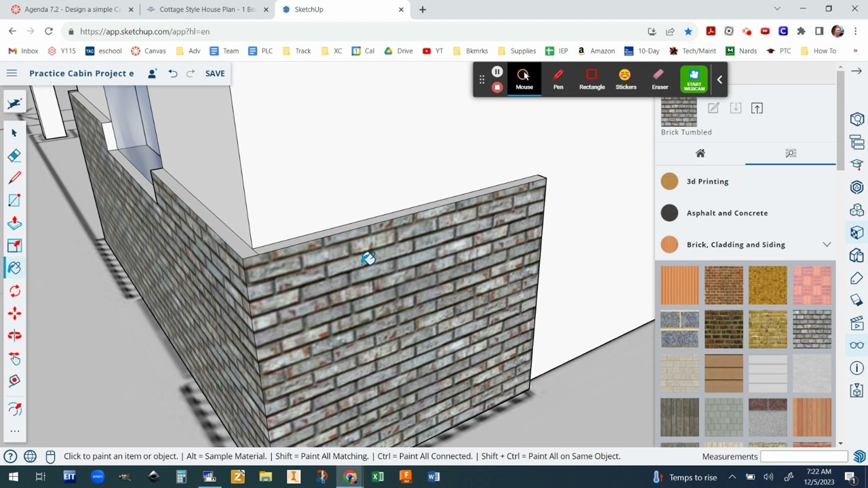Select the Eraser tool in left toolbar
Image resolution: width=868 pixels, height=488 pixels.
pyautogui.click(x=14, y=155)
